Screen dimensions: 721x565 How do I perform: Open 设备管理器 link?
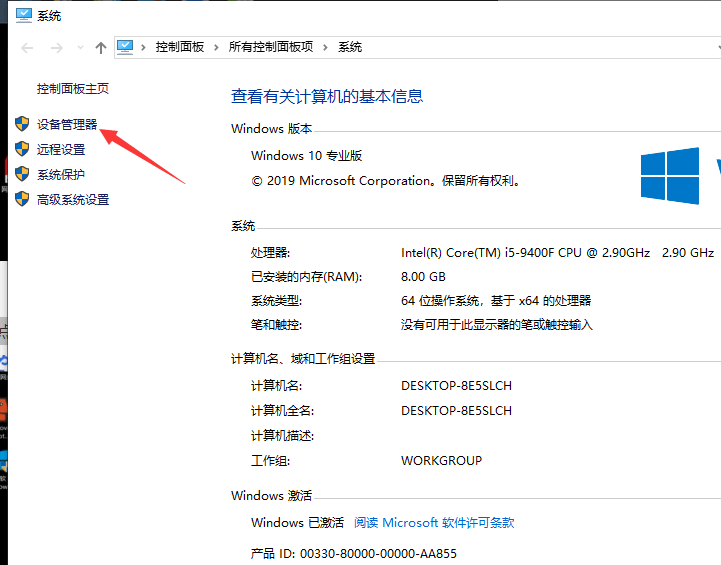67,124
